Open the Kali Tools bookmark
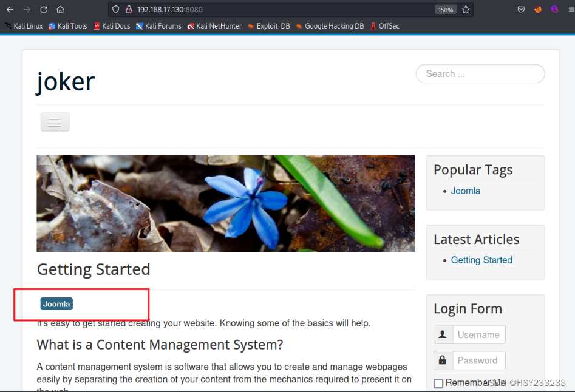The height and width of the screenshot is (392, 575). coord(68,26)
